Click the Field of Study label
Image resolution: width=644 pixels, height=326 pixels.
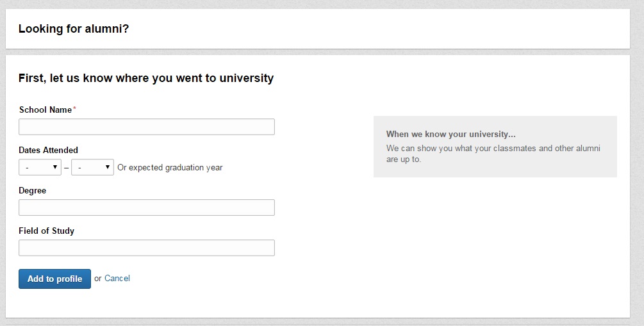coord(46,231)
